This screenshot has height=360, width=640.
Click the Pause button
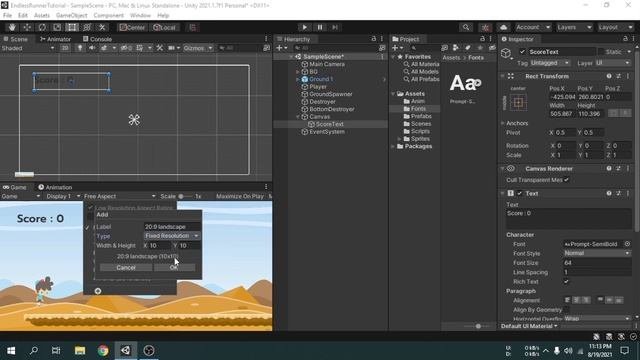[x=320, y=27]
